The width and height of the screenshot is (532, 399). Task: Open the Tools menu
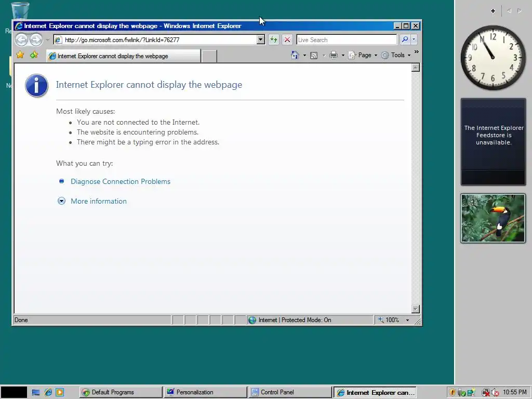click(x=395, y=55)
